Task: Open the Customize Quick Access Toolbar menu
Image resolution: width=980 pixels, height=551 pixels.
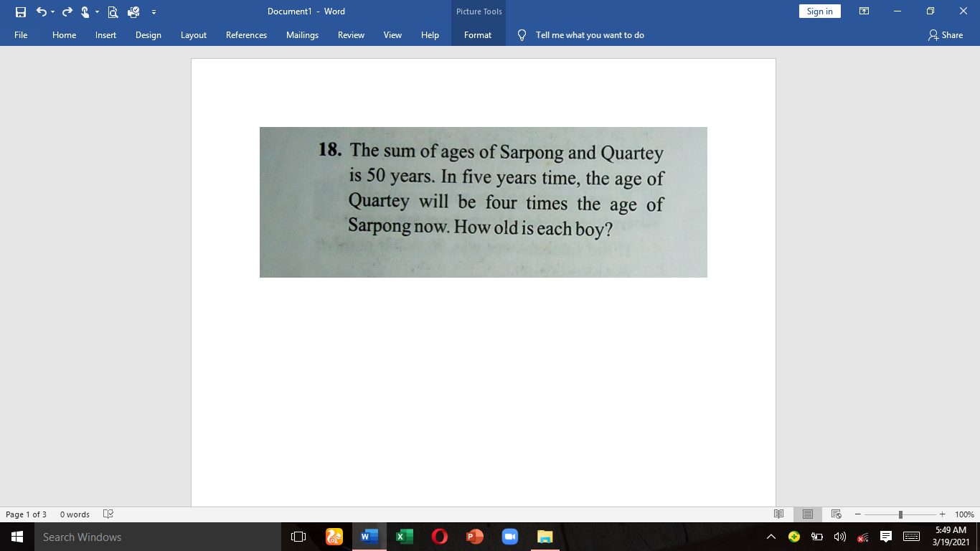Action: tap(153, 11)
